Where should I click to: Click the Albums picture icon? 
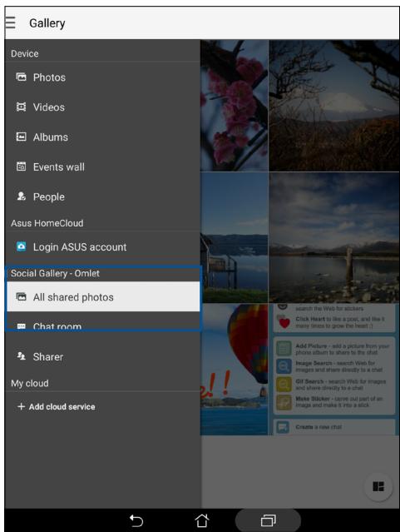point(21,137)
